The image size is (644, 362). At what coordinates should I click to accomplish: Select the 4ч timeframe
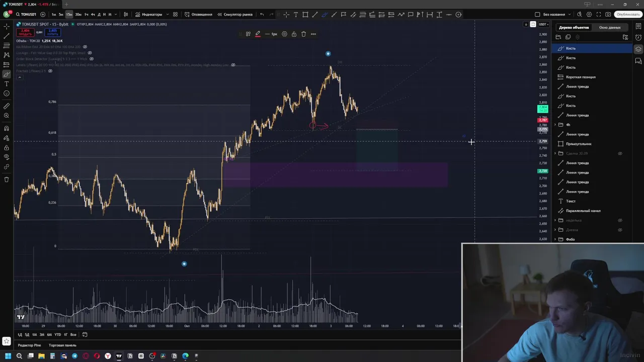point(93,15)
